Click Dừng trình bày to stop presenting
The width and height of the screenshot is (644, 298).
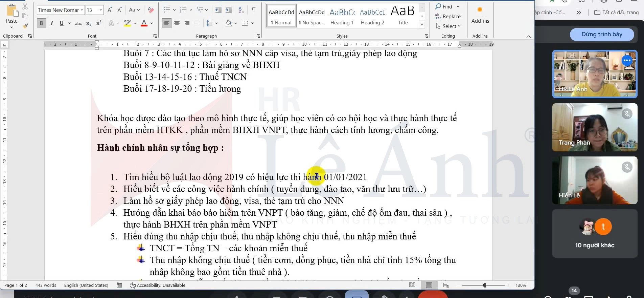pos(601,34)
